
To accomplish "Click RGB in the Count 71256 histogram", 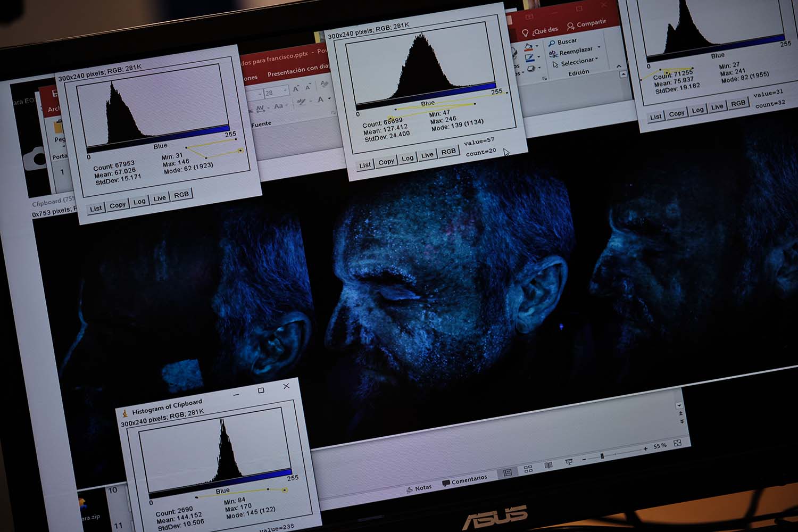I will [x=738, y=103].
